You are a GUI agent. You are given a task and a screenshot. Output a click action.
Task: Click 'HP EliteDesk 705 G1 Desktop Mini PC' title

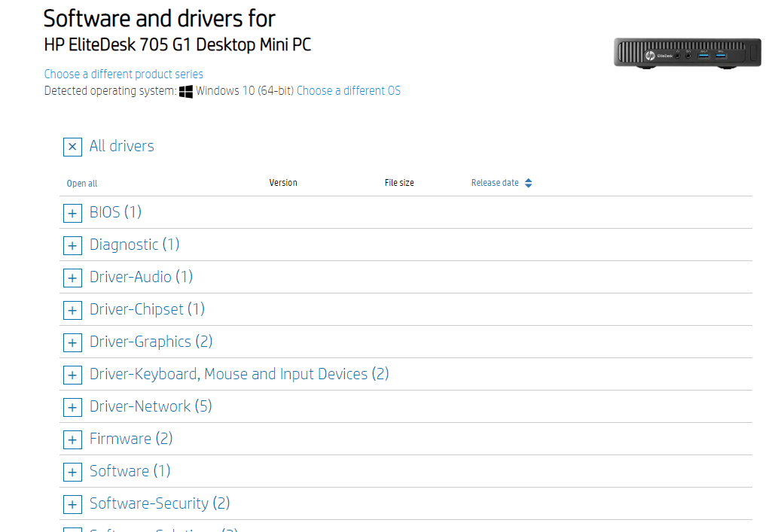tap(178, 45)
